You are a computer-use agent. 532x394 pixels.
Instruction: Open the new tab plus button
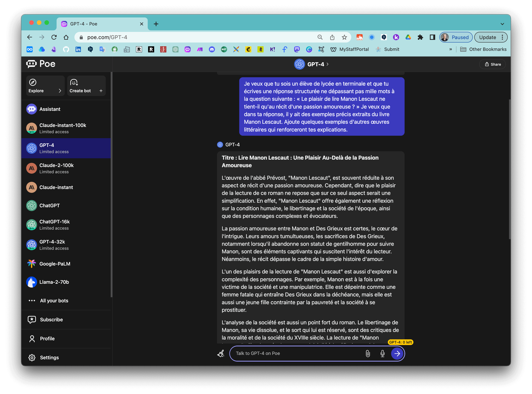(x=156, y=24)
